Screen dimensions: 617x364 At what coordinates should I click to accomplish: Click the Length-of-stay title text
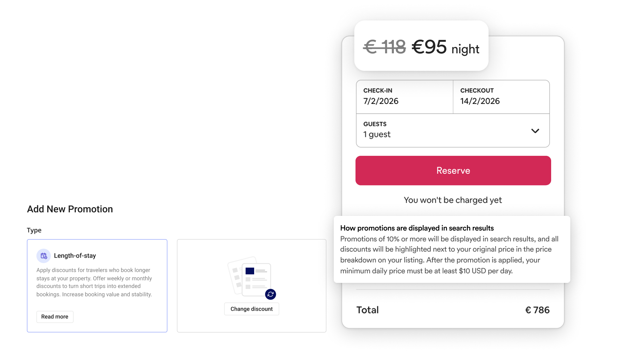pyautogui.click(x=75, y=256)
